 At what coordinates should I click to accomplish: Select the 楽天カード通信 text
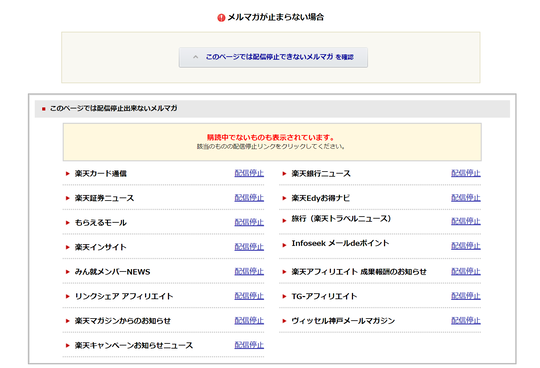[x=101, y=174]
